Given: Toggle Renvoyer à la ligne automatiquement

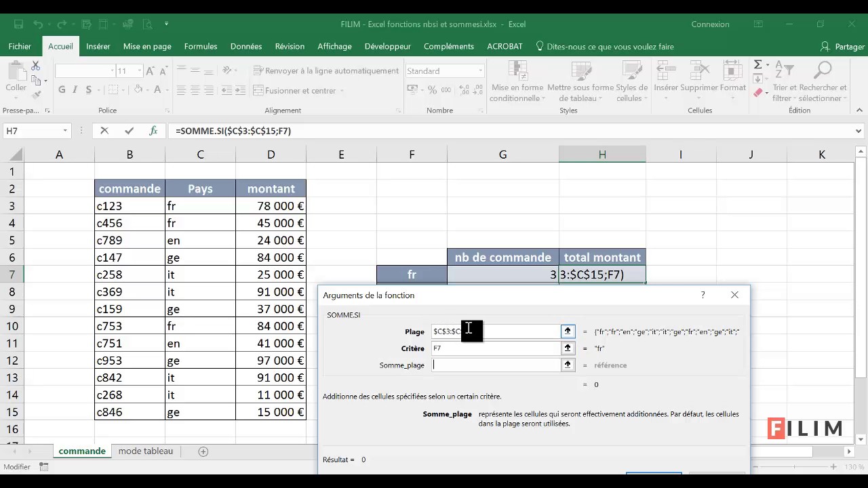Looking at the screenshot, I should coord(325,70).
